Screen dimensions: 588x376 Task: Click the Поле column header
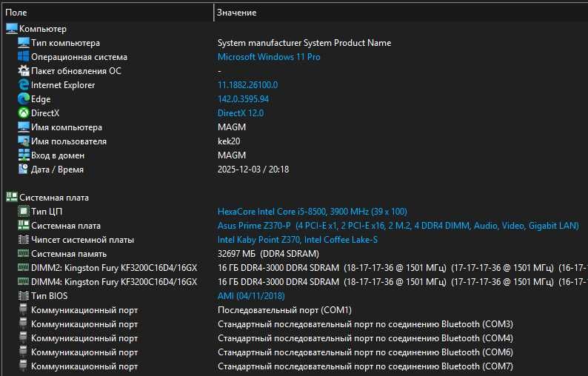(x=107, y=13)
